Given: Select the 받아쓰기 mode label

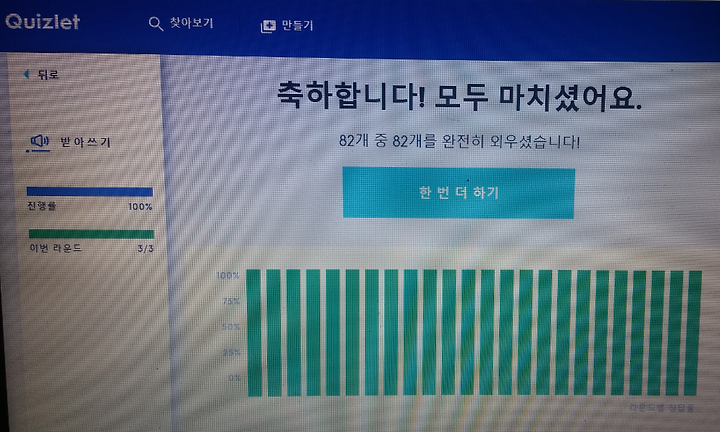Looking at the screenshot, I should [85, 142].
